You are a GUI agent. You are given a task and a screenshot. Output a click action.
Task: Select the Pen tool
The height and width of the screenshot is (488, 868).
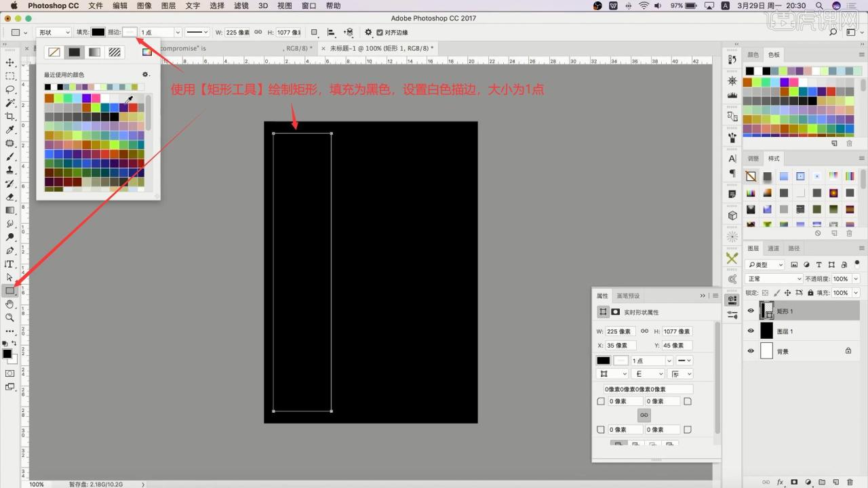point(10,250)
